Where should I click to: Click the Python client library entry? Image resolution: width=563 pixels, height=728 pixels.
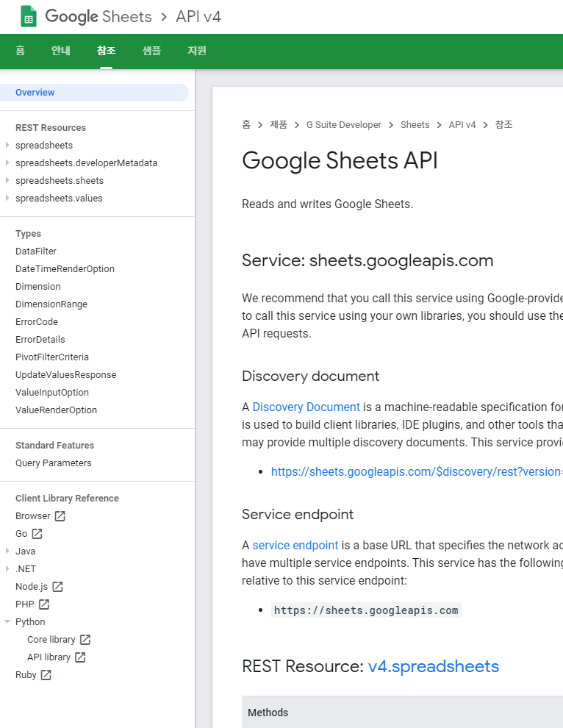coord(30,621)
